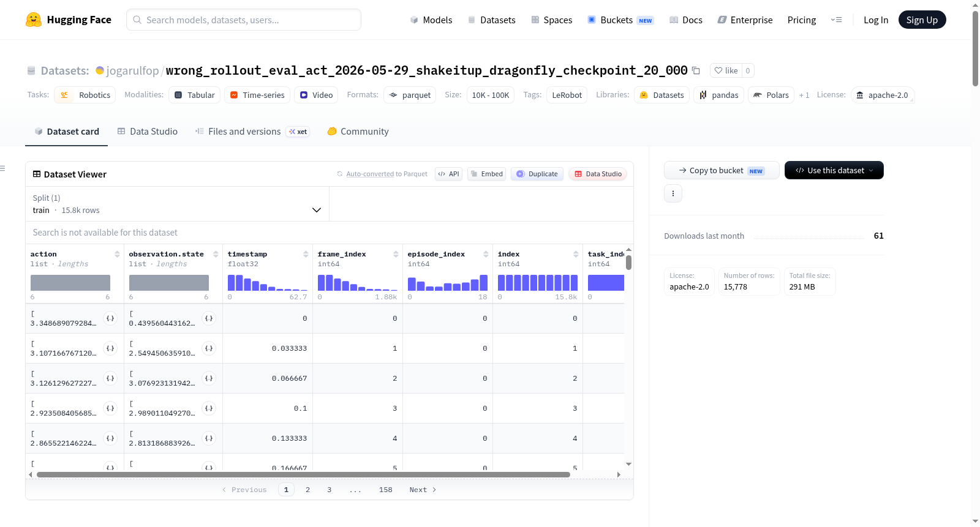
Task: Sort by observation.state column
Action: (x=216, y=254)
